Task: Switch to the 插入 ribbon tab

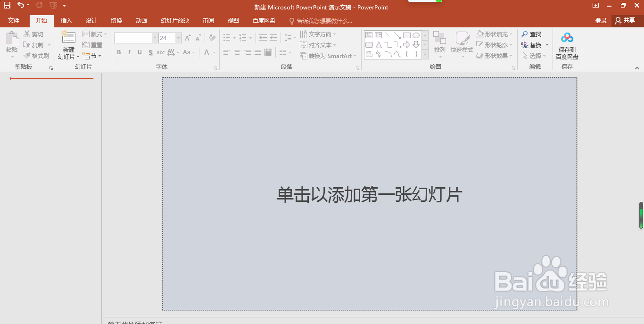Action: (66, 20)
